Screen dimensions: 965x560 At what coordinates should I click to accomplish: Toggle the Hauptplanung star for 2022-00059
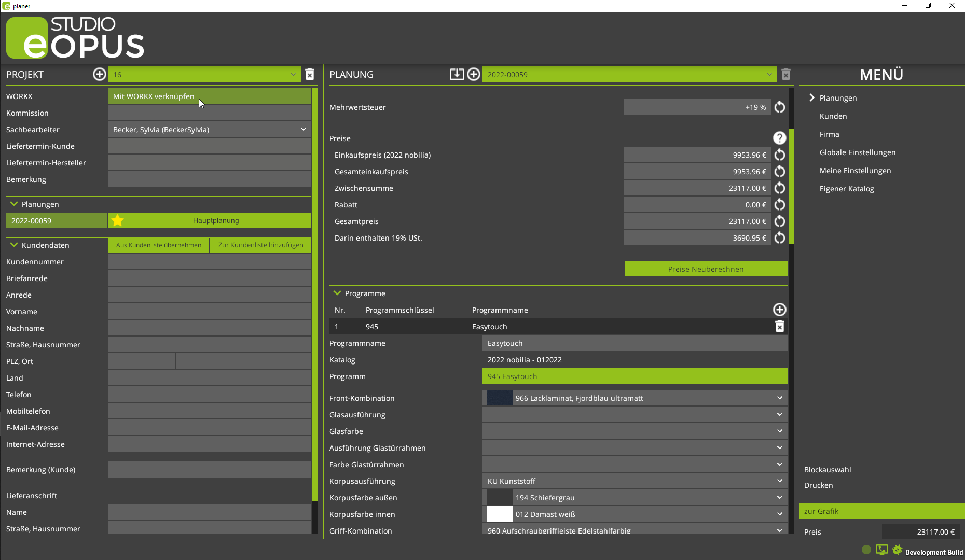coord(118,220)
